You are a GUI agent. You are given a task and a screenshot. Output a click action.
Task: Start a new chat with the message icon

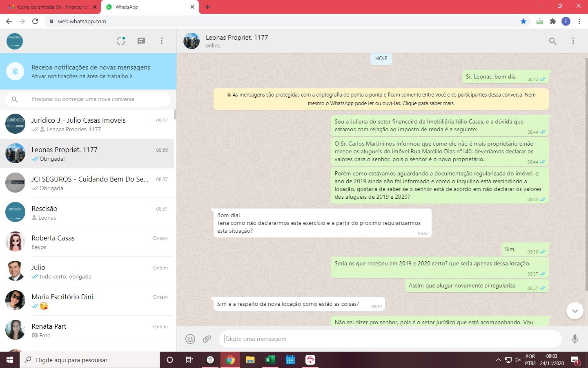click(141, 41)
